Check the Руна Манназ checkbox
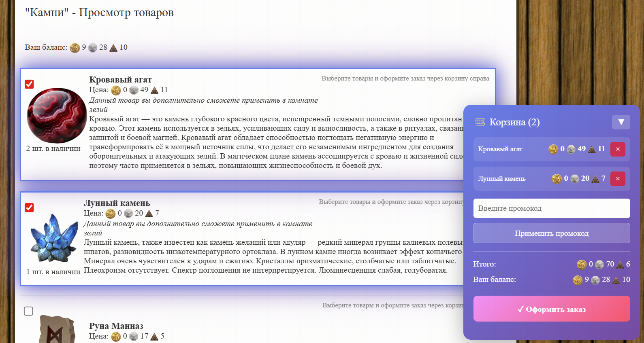 (28, 311)
